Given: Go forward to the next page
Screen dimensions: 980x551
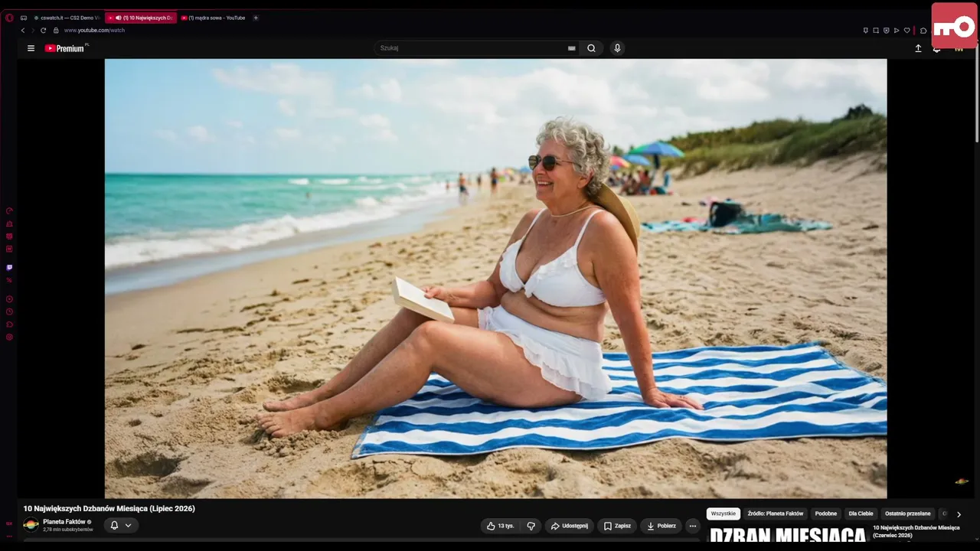Looking at the screenshot, I should [32, 31].
